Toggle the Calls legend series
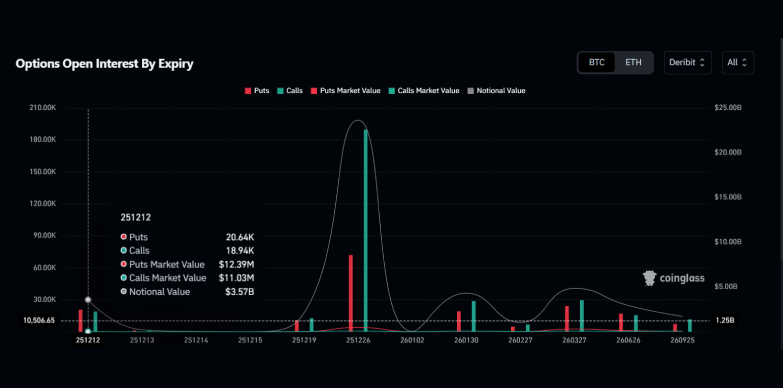The width and height of the screenshot is (783, 388). [290, 91]
